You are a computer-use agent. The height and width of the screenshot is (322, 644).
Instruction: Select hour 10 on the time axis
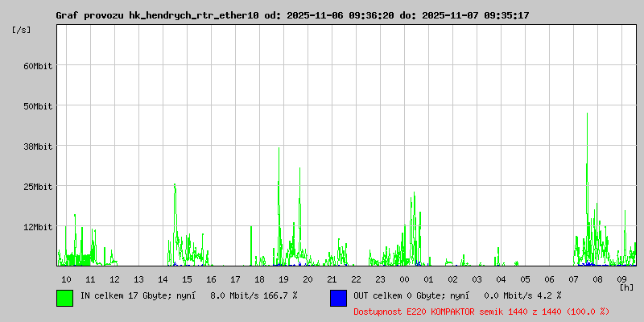(66, 279)
